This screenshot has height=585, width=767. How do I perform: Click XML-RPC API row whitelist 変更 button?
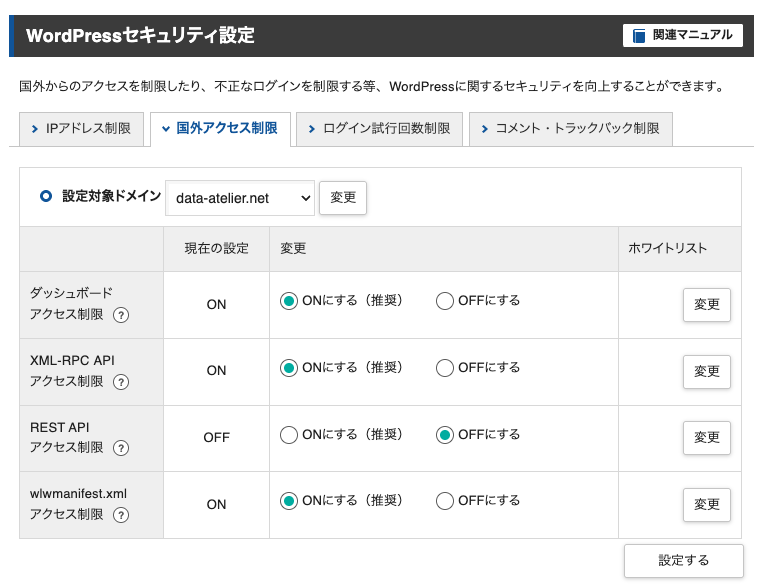click(707, 372)
